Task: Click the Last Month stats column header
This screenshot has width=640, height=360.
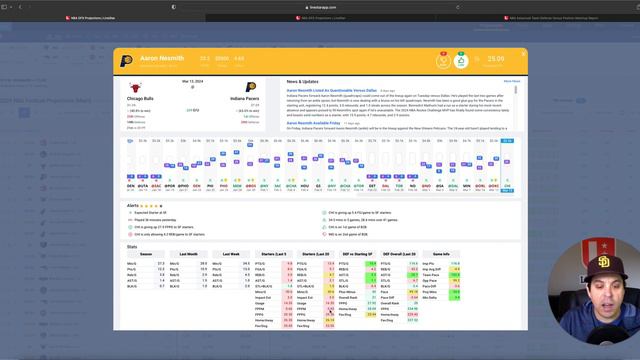Action: 189,254
